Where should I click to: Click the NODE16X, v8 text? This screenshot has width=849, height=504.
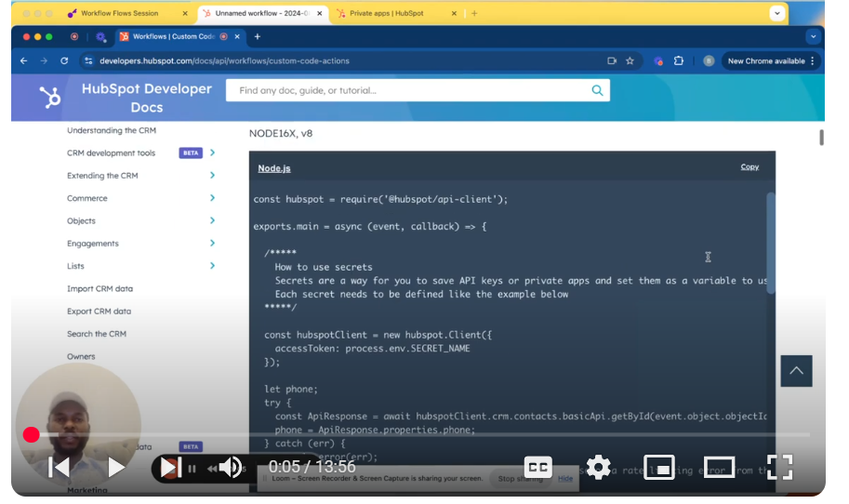(x=281, y=133)
